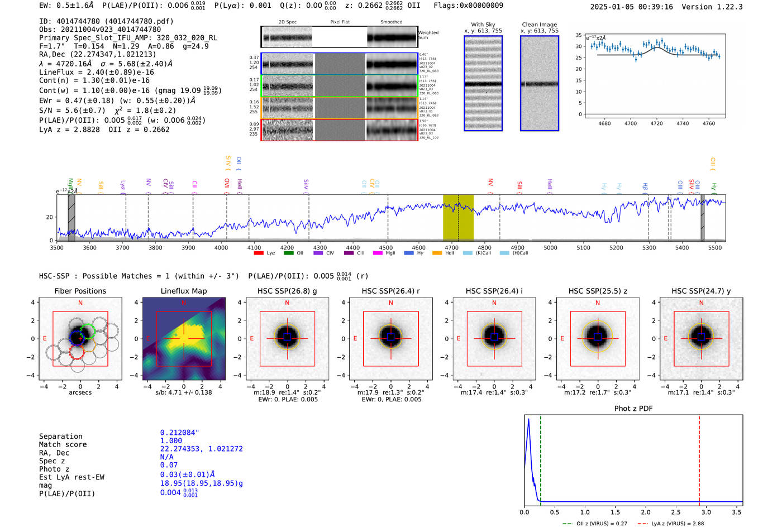Click the green dashed OII z line
782x532 pixels.
(x=541, y=459)
